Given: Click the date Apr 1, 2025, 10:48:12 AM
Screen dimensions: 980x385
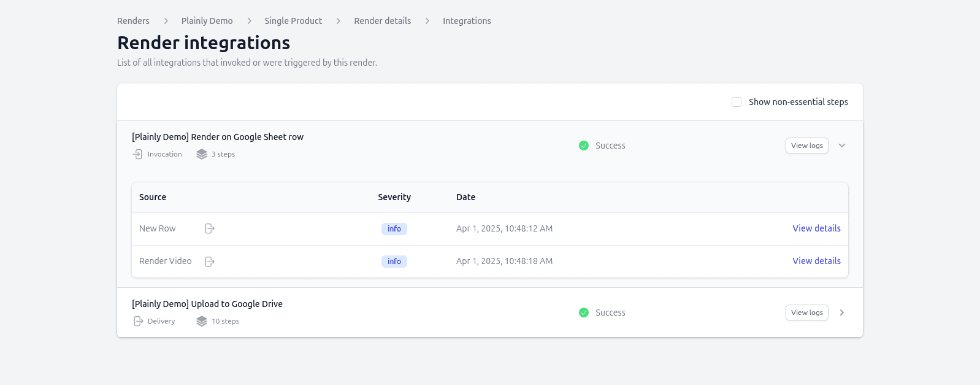Looking at the screenshot, I should tap(504, 228).
